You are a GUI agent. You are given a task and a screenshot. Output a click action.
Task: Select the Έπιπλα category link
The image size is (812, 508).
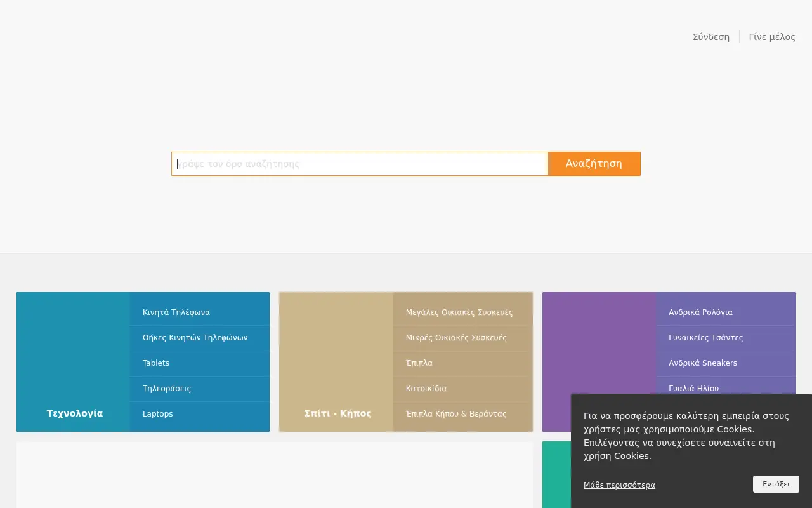462,363
